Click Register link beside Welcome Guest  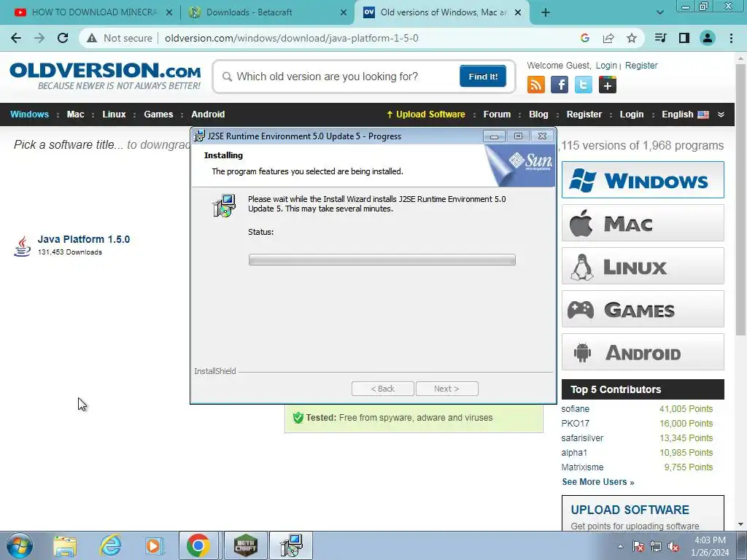tap(640, 66)
